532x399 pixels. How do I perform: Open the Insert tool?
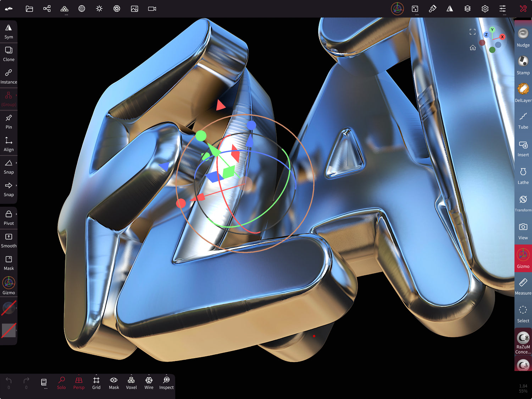[523, 148]
